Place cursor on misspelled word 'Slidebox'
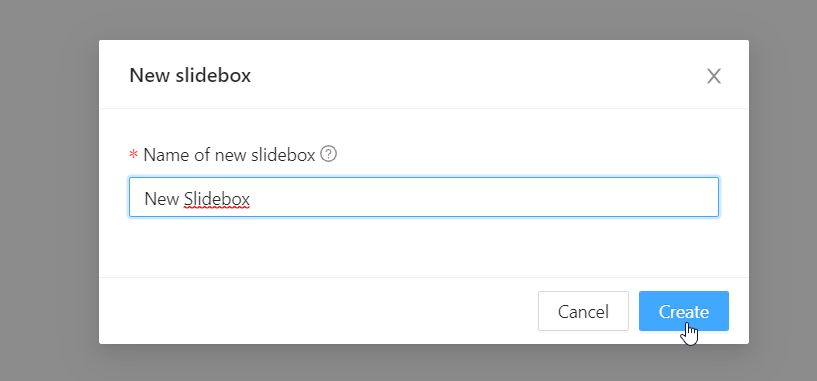The height and width of the screenshot is (381, 817). (x=217, y=199)
